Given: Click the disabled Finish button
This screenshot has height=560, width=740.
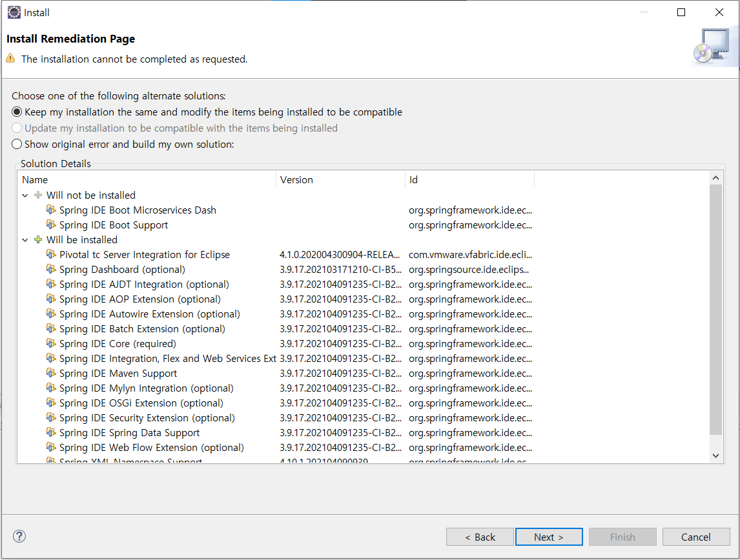Looking at the screenshot, I should 622,537.
